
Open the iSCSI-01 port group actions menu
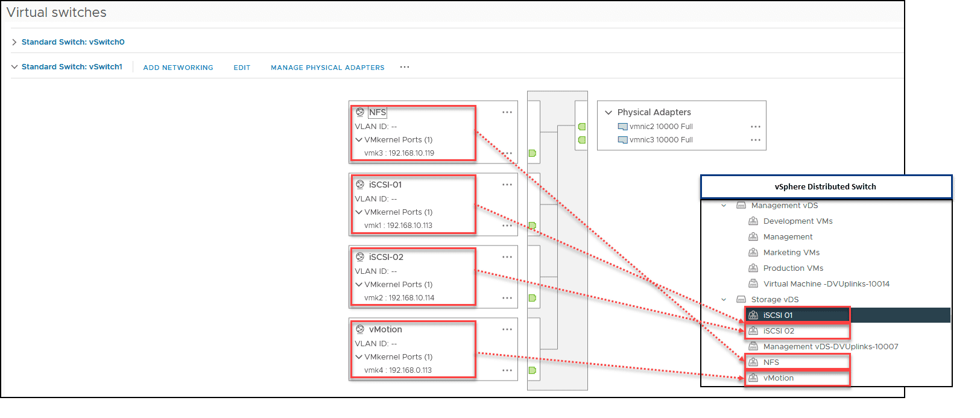(507, 185)
